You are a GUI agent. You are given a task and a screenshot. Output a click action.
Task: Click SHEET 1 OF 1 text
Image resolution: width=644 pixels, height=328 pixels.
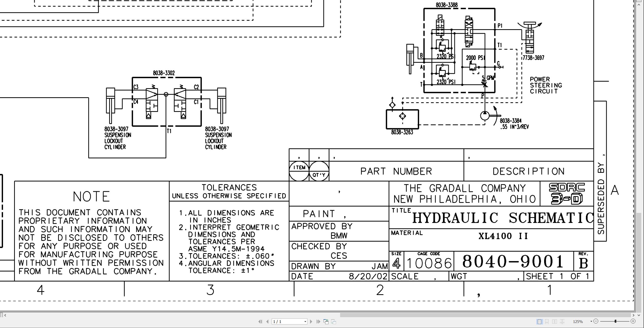click(557, 276)
